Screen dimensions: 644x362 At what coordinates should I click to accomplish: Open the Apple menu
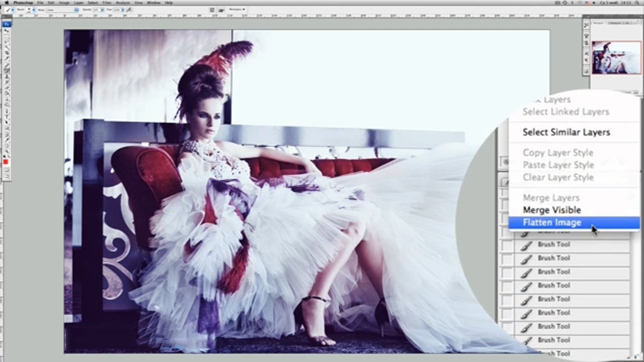pos(7,3)
